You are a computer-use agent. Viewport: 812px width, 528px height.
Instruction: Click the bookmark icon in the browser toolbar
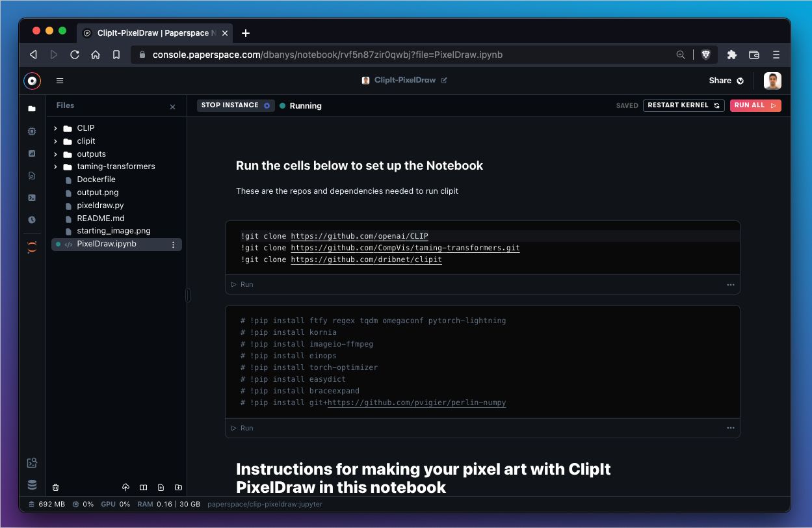click(x=116, y=55)
